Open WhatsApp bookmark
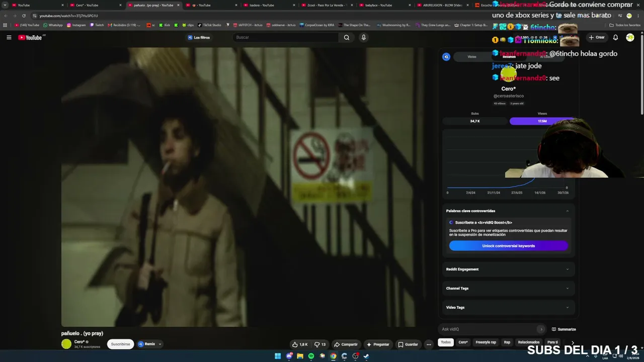This screenshot has width=644, height=362. (53, 25)
